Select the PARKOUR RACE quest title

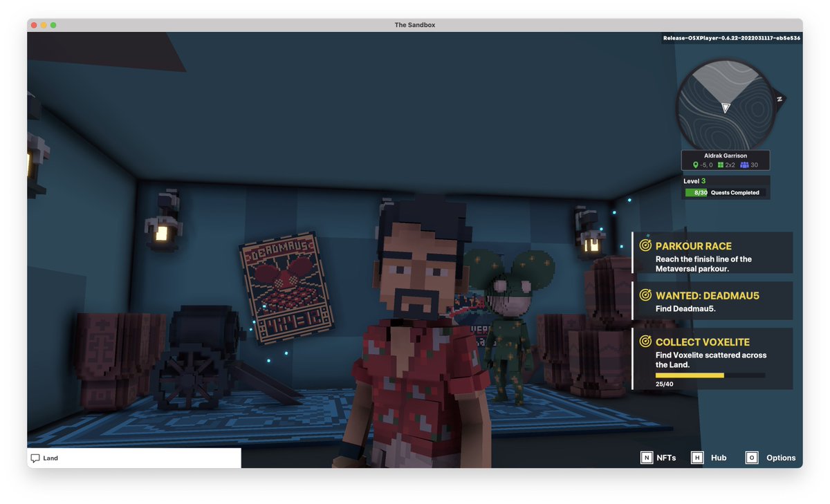[x=693, y=246]
